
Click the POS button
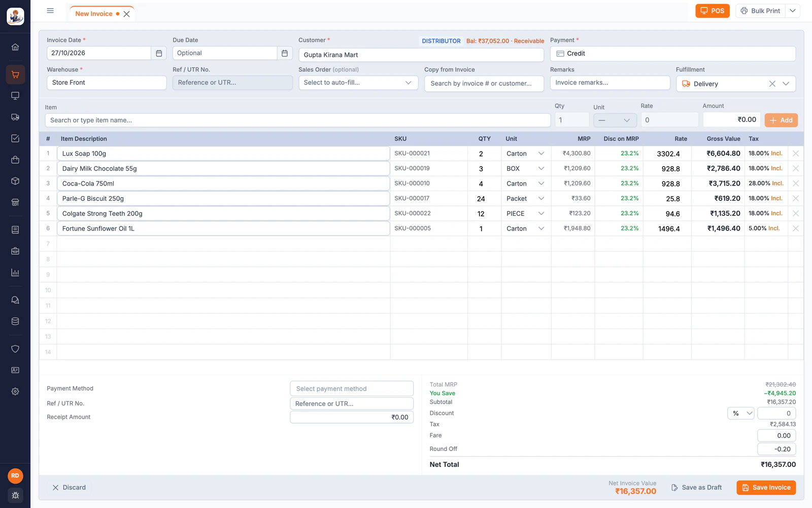[x=713, y=11]
